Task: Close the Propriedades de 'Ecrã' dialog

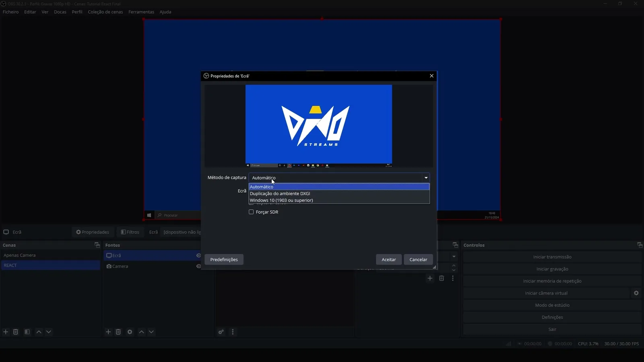Action: [x=431, y=76]
